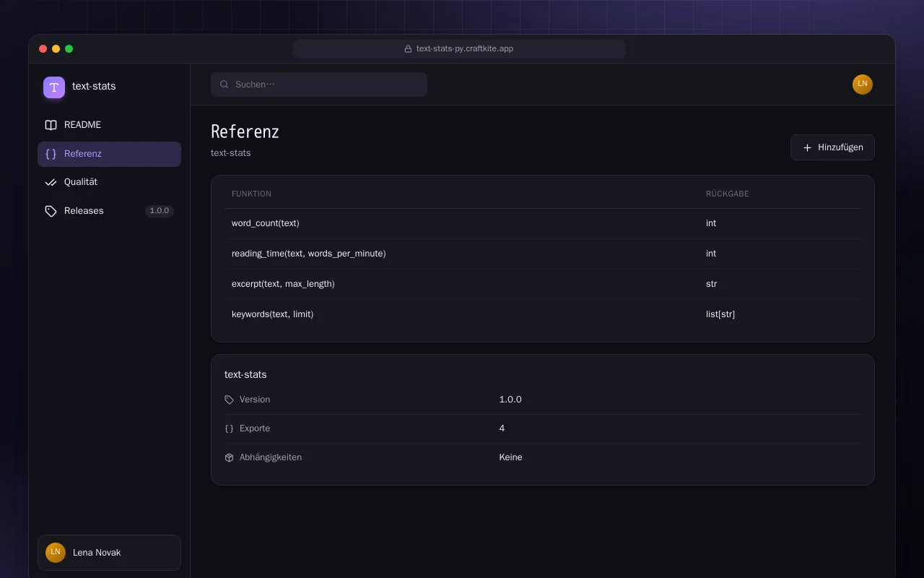This screenshot has height=578, width=924.
Task: Open Lena Novak profile card
Action: pyautogui.click(x=109, y=553)
